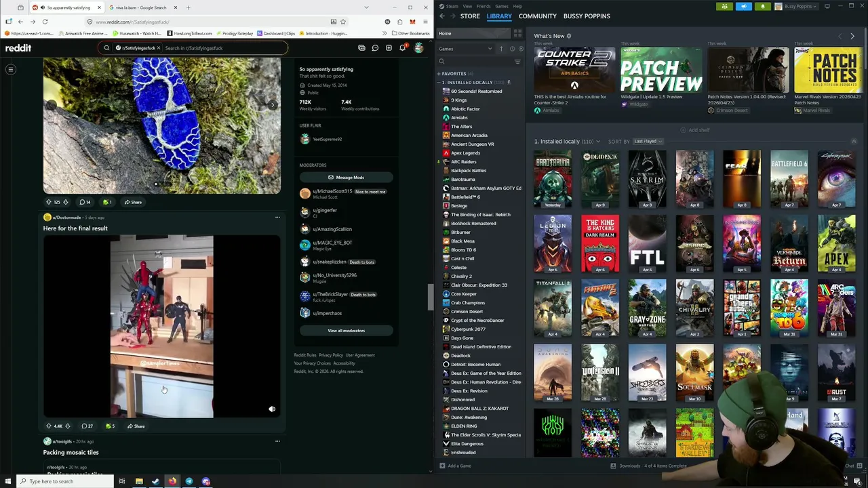Toggle Steam sort by recent activity clock icon

click(512, 49)
